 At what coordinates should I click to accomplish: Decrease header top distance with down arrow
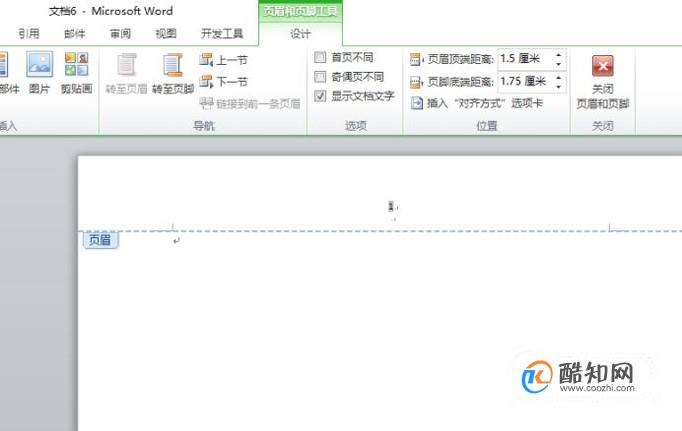pyautogui.click(x=559, y=64)
